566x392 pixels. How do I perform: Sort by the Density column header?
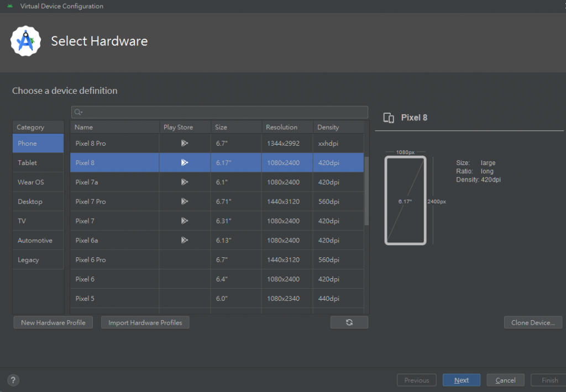(339, 127)
